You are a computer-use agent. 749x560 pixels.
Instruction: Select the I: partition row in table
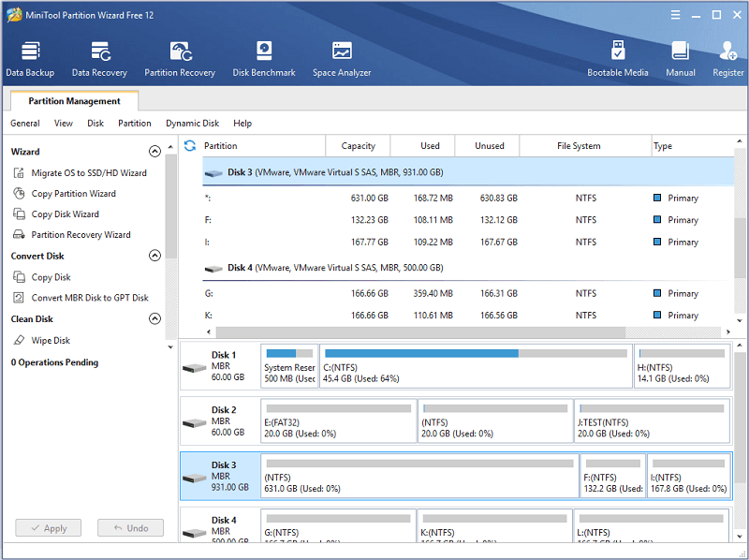click(468, 242)
